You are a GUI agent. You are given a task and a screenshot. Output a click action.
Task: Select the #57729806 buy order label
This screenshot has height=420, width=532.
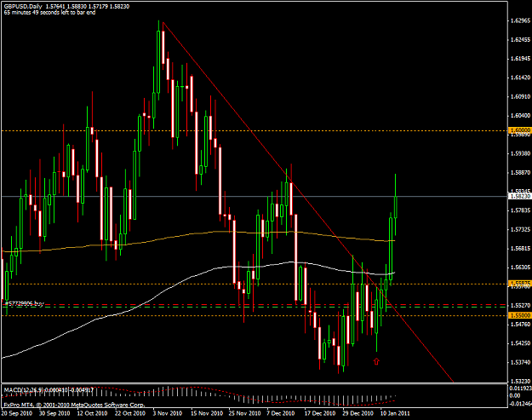[25, 303]
